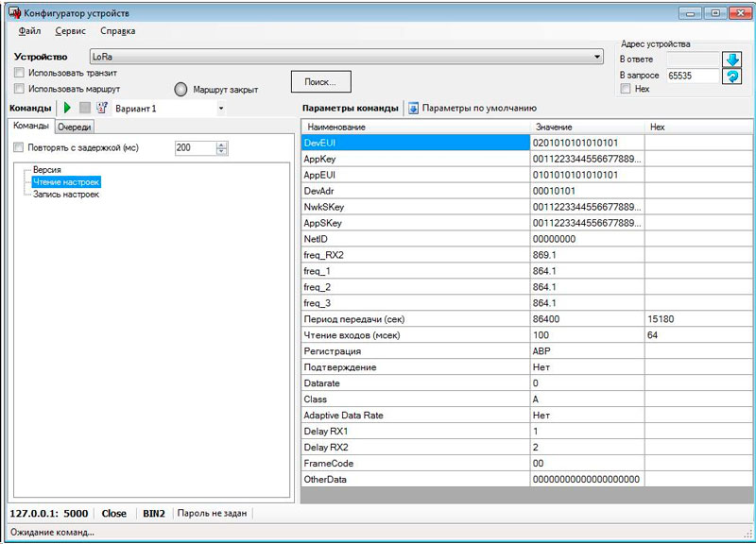Click the В запросе address field containing 65535
756x544 pixels.
693,76
